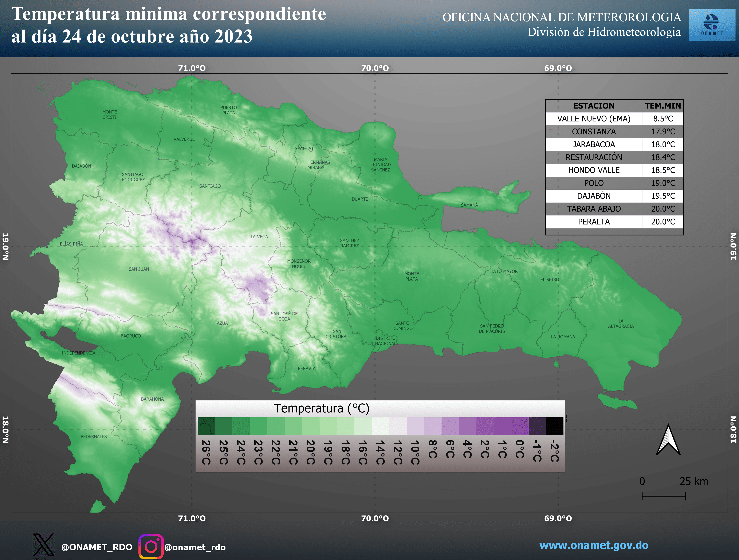The width and height of the screenshot is (739, 560).
Task: Click the @ONAMET_RDO Twitter handle
Action: [x=97, y=547]
